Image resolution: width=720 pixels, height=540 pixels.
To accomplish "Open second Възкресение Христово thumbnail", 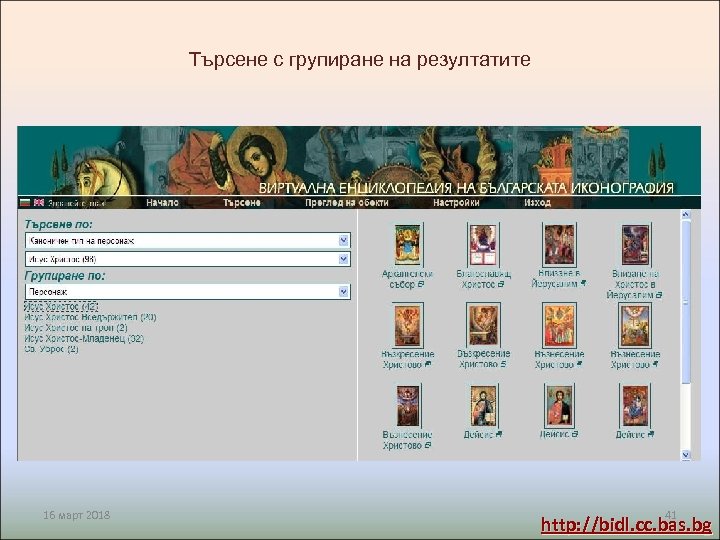I will 483,325.
